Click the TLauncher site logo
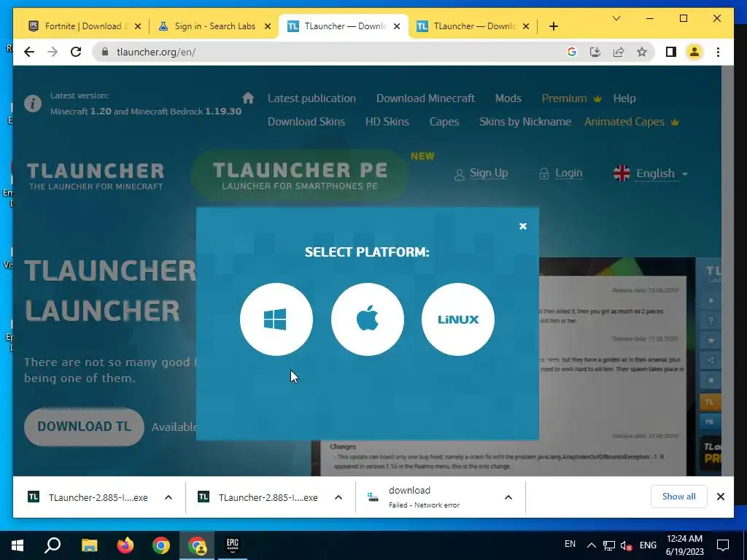This screenshot has width=747, height=560. (x=96, y=176)
